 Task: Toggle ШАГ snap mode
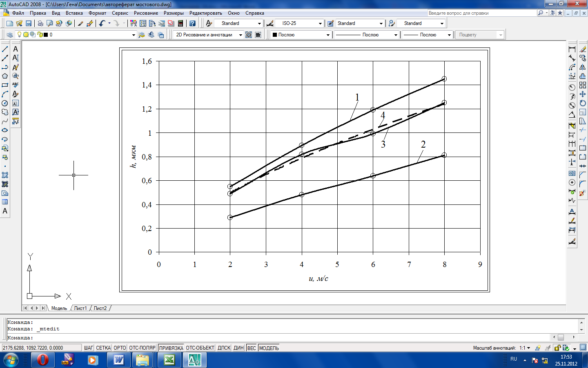coord(89,348)
